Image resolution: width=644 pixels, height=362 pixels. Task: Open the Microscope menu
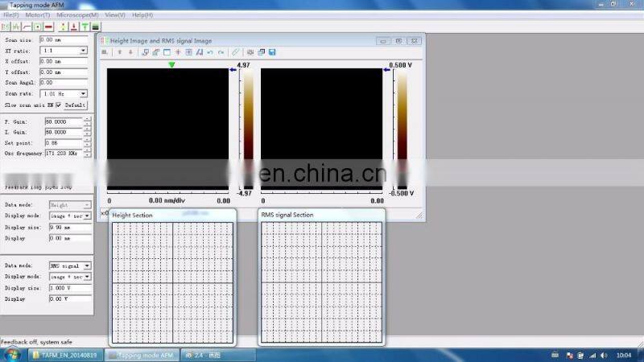(77, 14)
